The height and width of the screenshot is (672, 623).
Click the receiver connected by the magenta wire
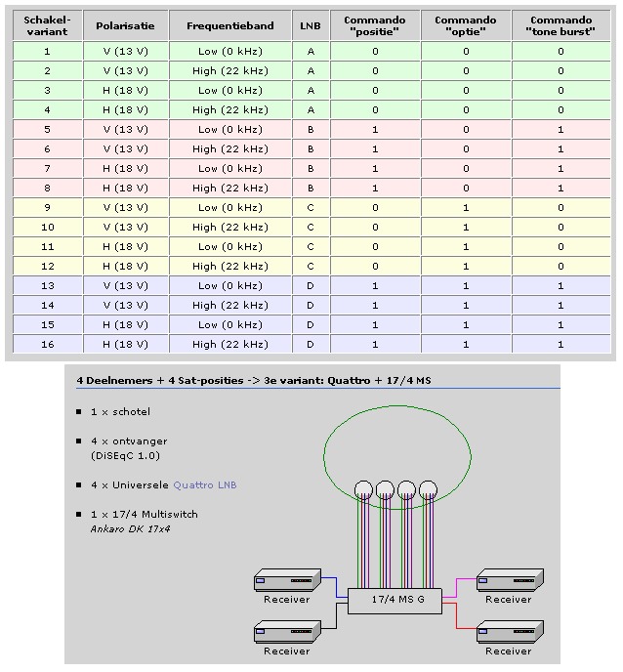tap(510, 582)
